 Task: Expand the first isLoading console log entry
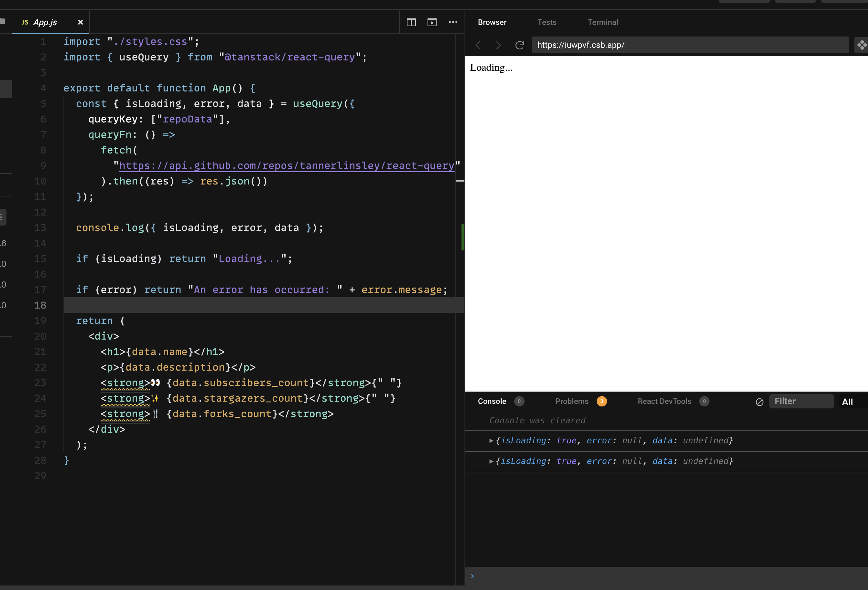coord(491,441)
